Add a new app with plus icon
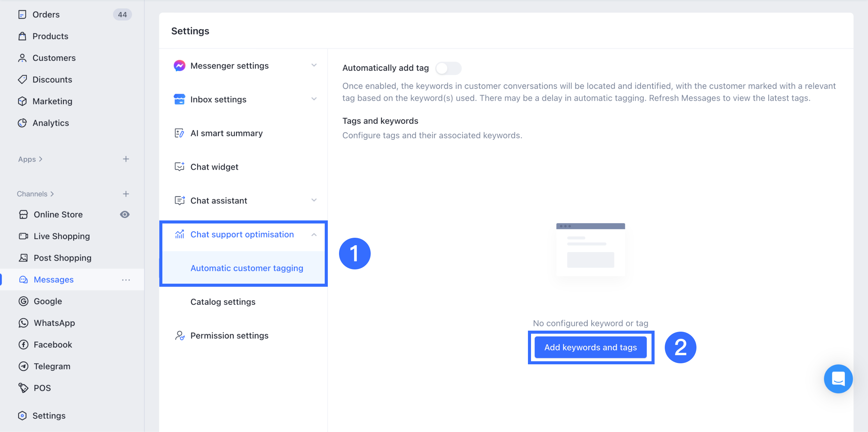The width and height of the screenshot is (868, 432). (x=126, y=159)
